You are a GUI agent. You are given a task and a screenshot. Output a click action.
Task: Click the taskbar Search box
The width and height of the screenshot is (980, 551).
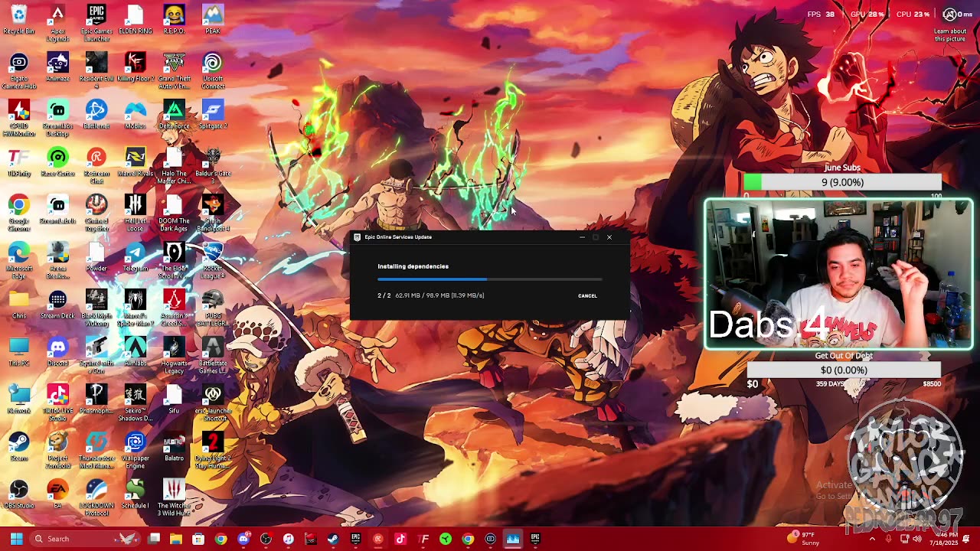pos(84,539)
